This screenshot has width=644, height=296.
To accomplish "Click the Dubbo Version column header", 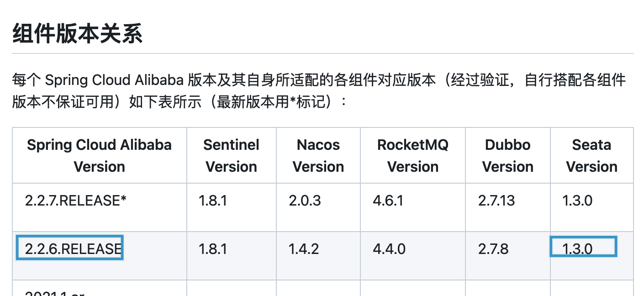I will tap(507, 156).
